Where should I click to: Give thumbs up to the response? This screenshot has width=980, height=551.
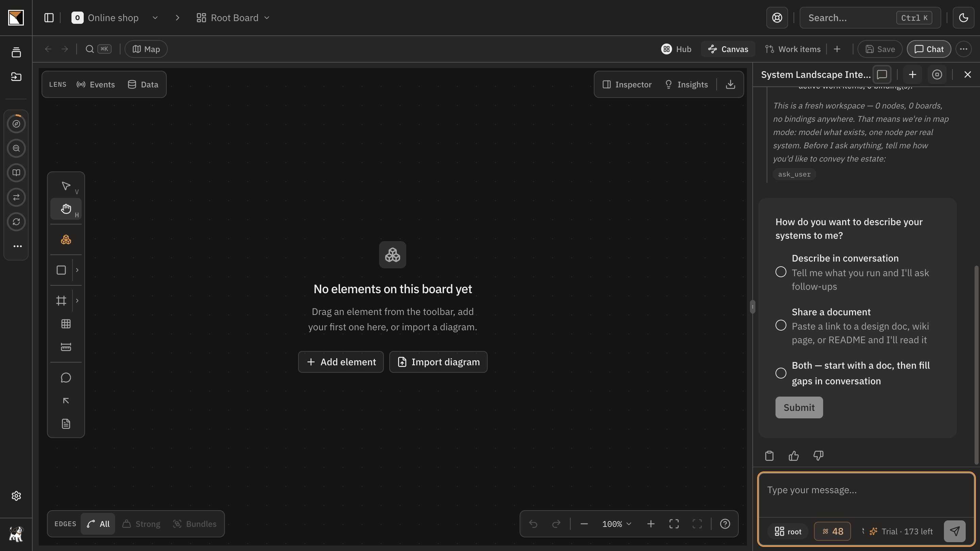pyautogui.click(x=794, y=455)
